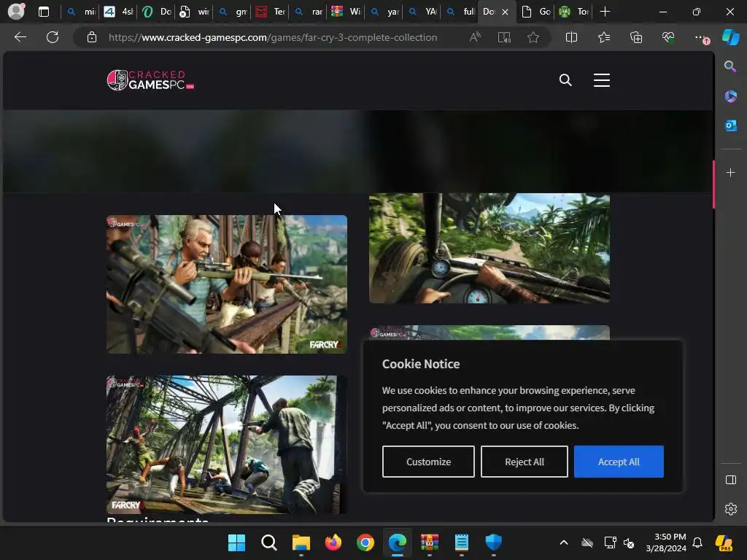Open Windows taskbar search
This screenshot has width=747, height=560.
click(x=268, y=542)
